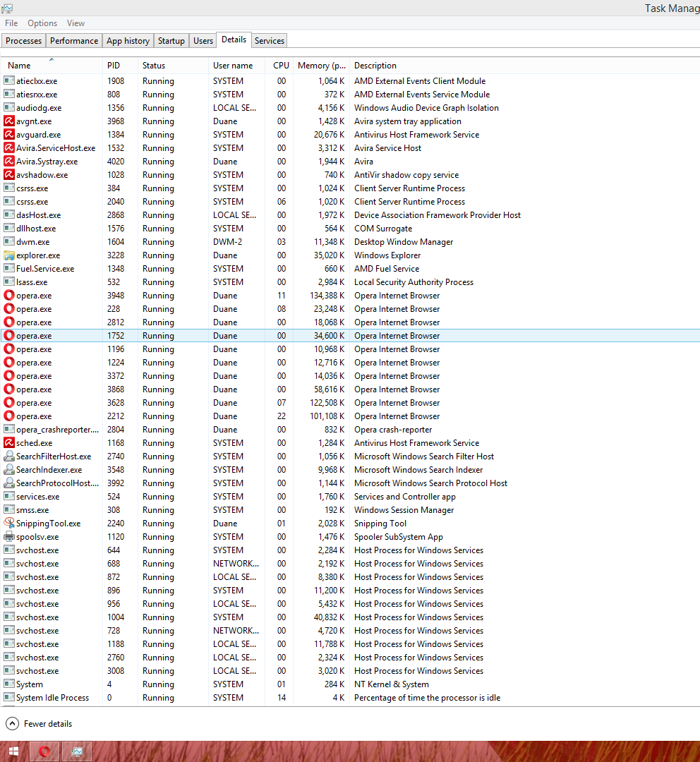Image resolution: width=700 pixels, height=762 pixels.
Task: Select the audiodg.exe process name
Action: coord(39,108)
